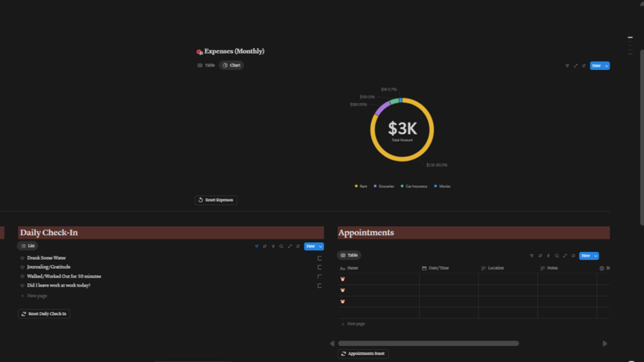
Task: Open the active filter icon in Daily Check-In
Action: [257, 246]
